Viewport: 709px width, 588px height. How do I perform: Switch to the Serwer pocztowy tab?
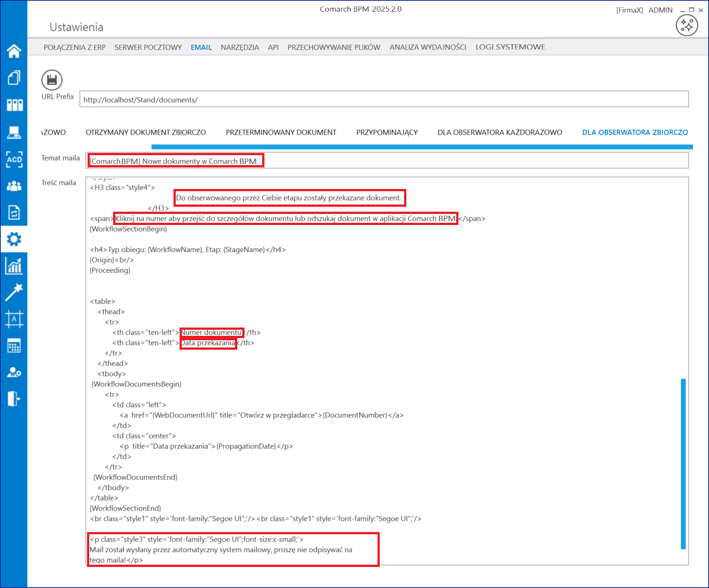tap(148, 47)
